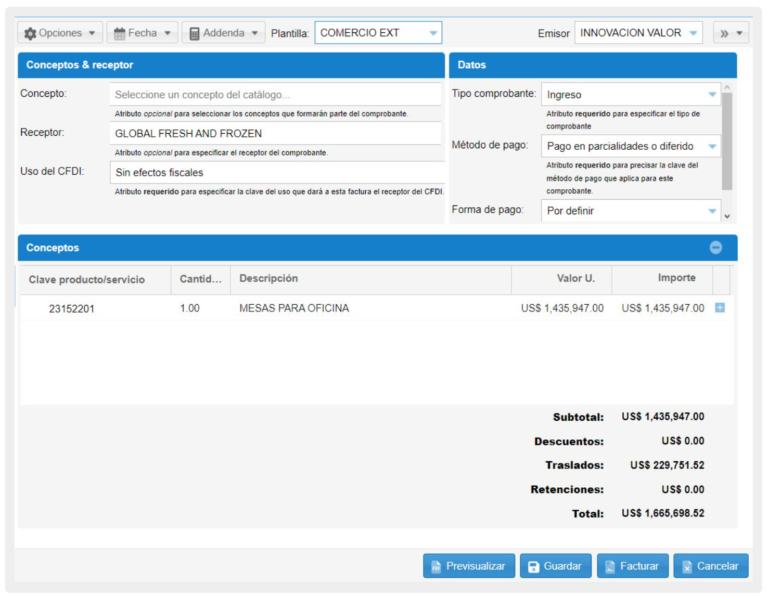This screenshot has width=768, height=596.
Task: Click Previsualizar to preview the invoice
Action: pos(469,566)
